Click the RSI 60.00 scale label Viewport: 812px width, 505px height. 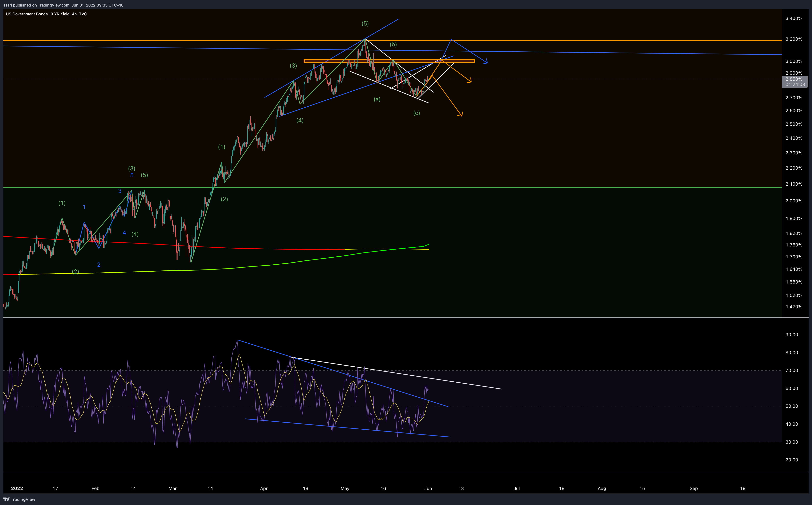(x=792, y=388)
